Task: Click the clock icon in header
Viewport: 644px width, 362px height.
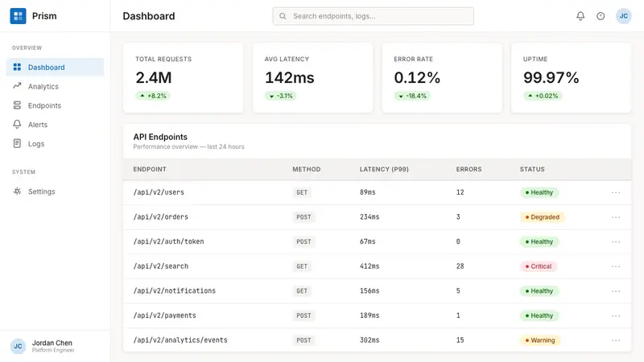Action: coord(601,16)
